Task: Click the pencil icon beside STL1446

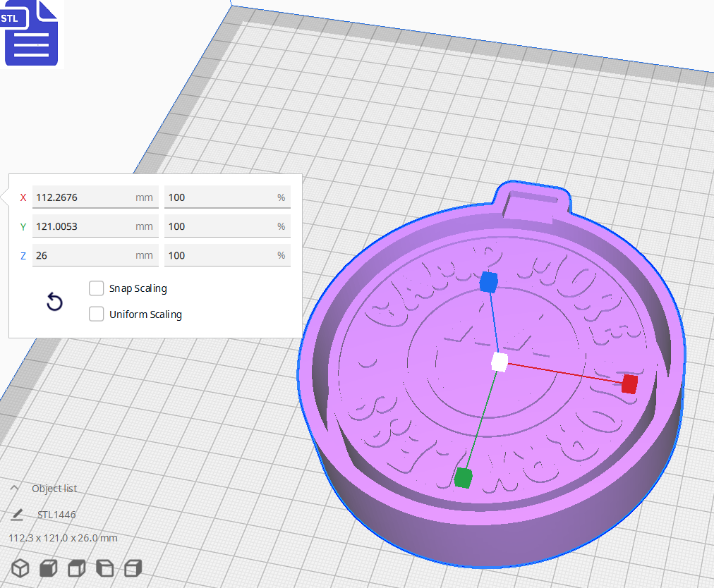Action: 17,515
